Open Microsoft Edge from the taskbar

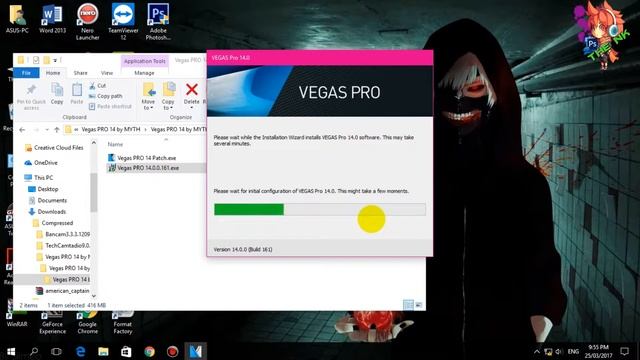pos(80,351)
